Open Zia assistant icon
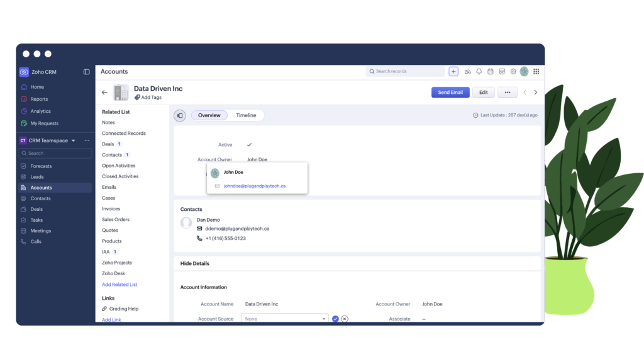 [x=467, y=72]
